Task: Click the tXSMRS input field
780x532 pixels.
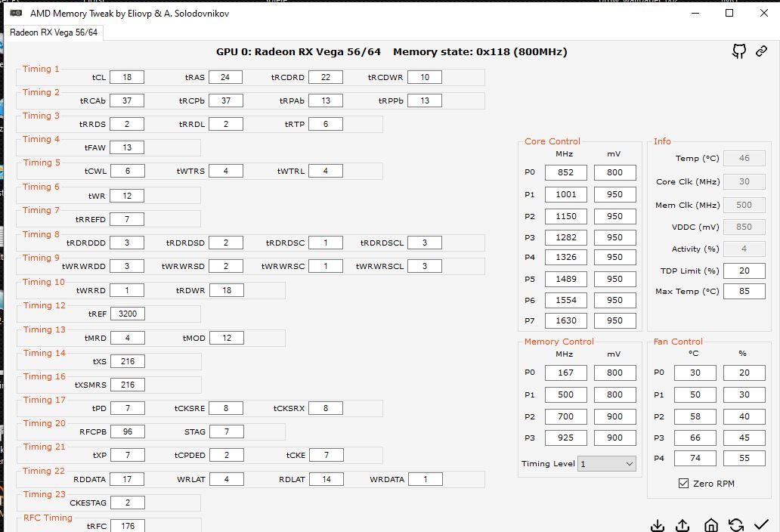Action: click(127, 385)
